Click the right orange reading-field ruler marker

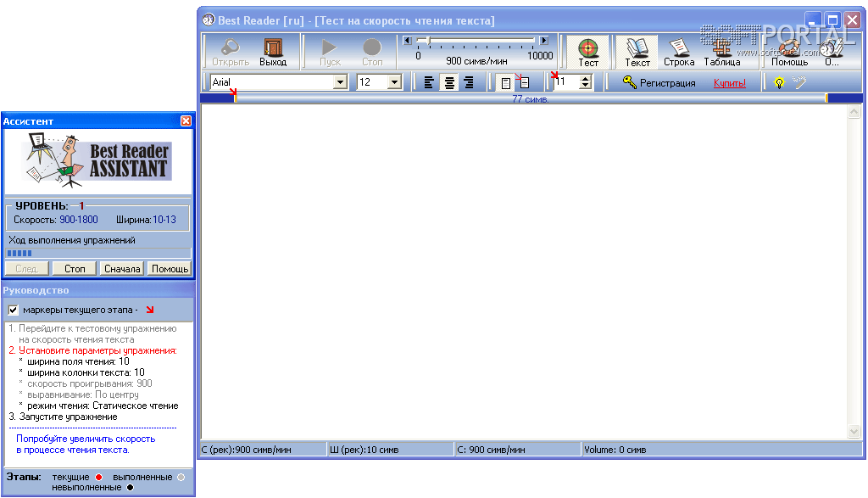(x=826, y=98)
